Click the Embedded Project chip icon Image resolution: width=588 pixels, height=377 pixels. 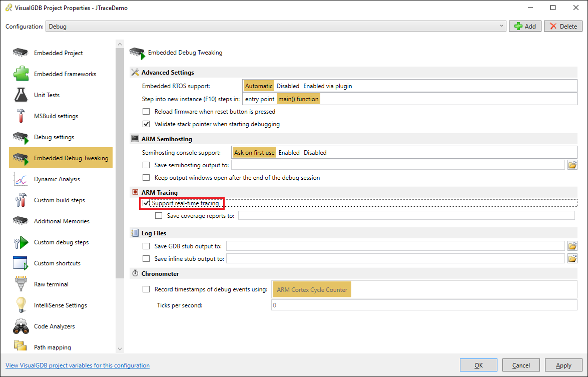[20, 53]
